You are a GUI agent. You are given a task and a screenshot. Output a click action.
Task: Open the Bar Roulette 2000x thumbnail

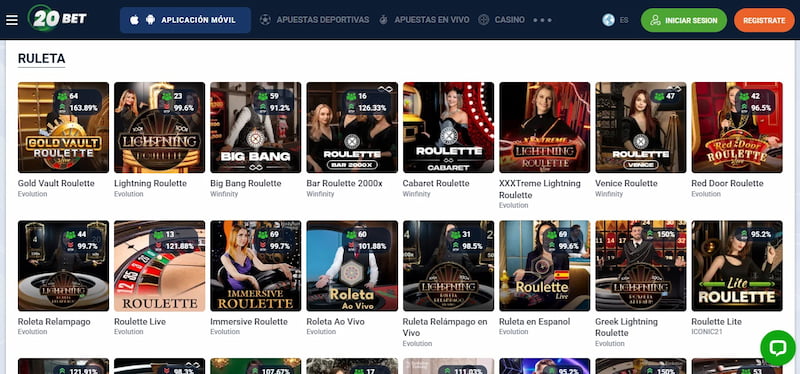[352, 128]
